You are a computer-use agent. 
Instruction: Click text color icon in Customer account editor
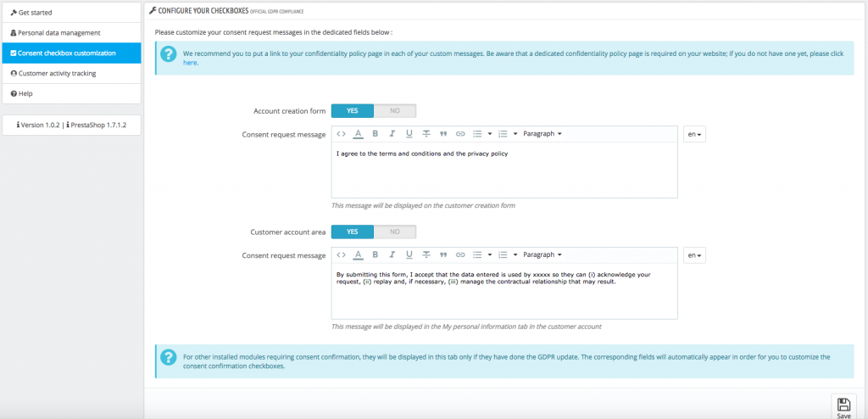[x=359, y=255]
